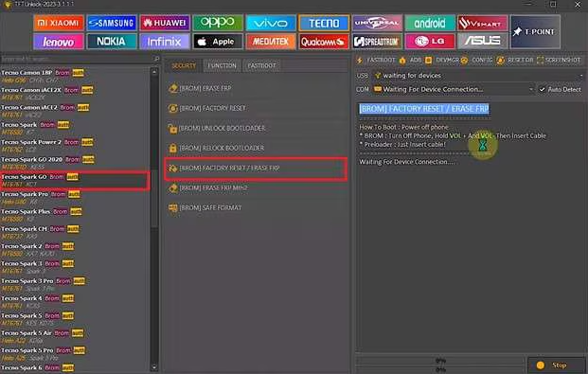588x374 pixels.
Task: Open the MediaTek chipset tile
Action: 271,42
